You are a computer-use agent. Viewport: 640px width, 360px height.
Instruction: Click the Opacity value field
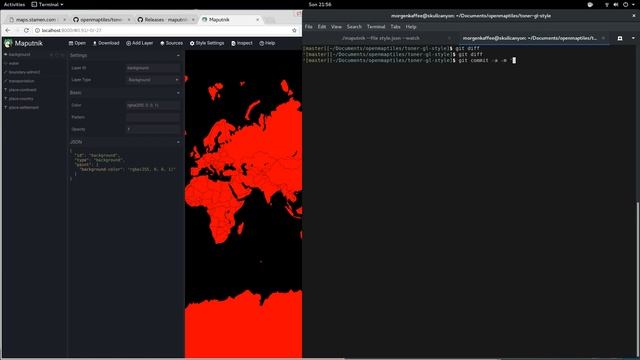pyautogui.click(x=153, y=129)
